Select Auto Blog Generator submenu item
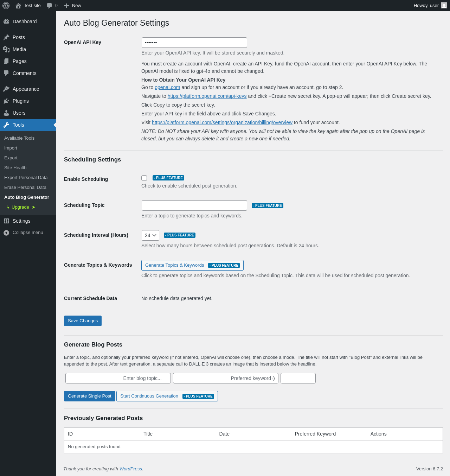 point(27,197)
